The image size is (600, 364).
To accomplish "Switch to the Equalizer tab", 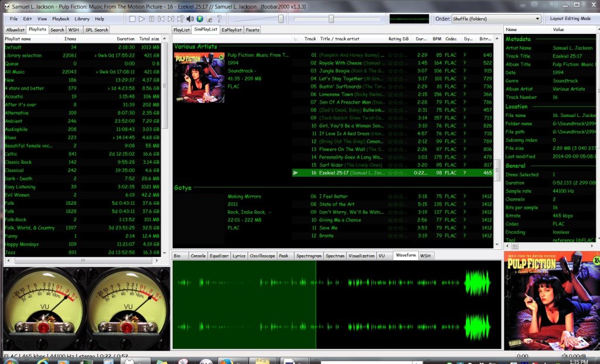I will point(219,256).
